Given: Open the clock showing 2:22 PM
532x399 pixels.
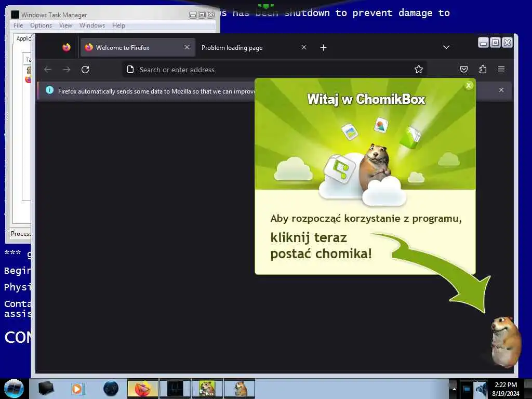Looking at the screenshot, I should (x=506, y=389).
